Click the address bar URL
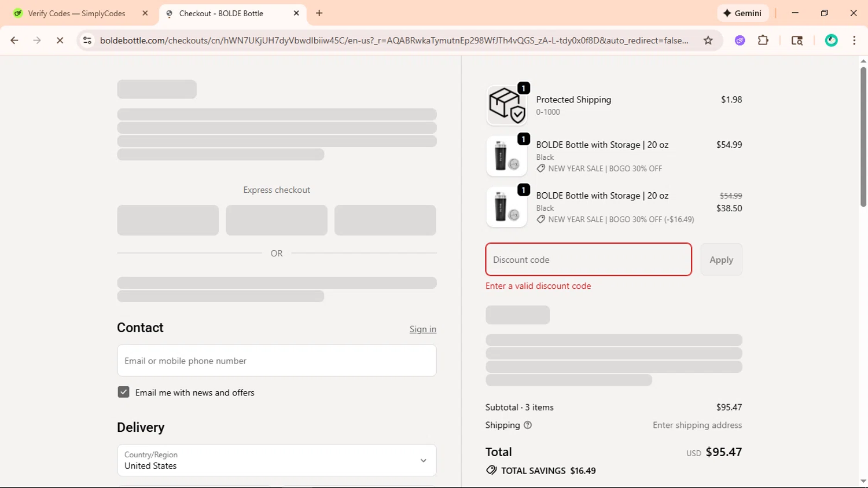Screen dimensions: 868x488 pos(393,41)
